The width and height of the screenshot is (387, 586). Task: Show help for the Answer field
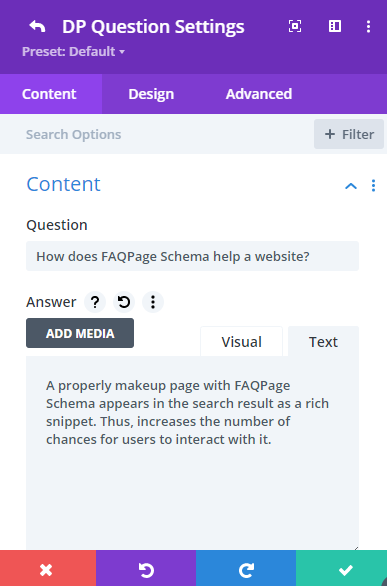coord(95,302)
